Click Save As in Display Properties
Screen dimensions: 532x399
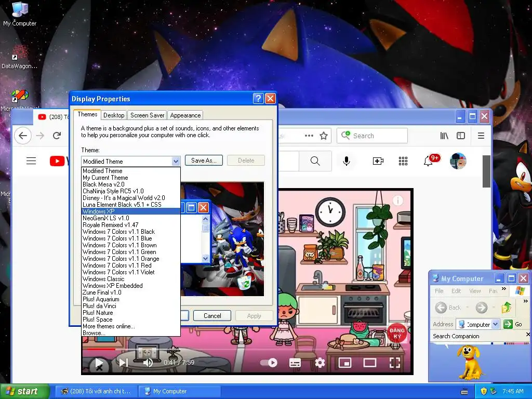[204, 161]
